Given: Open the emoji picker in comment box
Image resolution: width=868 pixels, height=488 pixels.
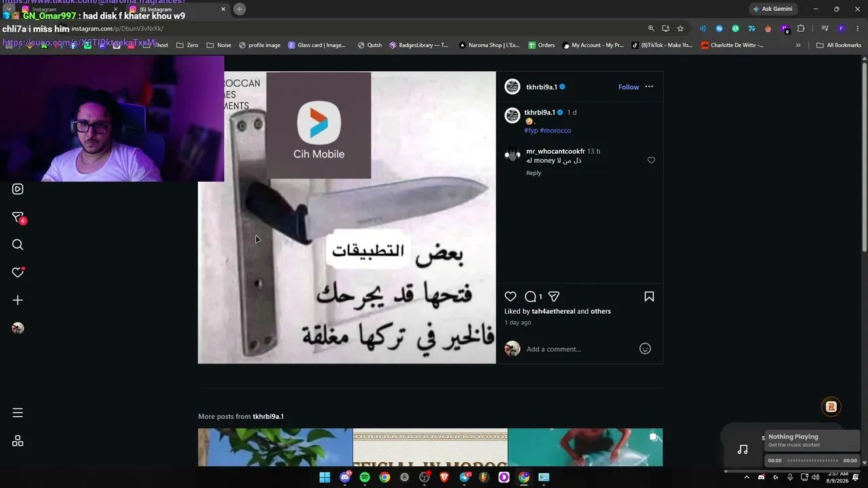Looking at the screenshot, I should [x=645, y=348].
